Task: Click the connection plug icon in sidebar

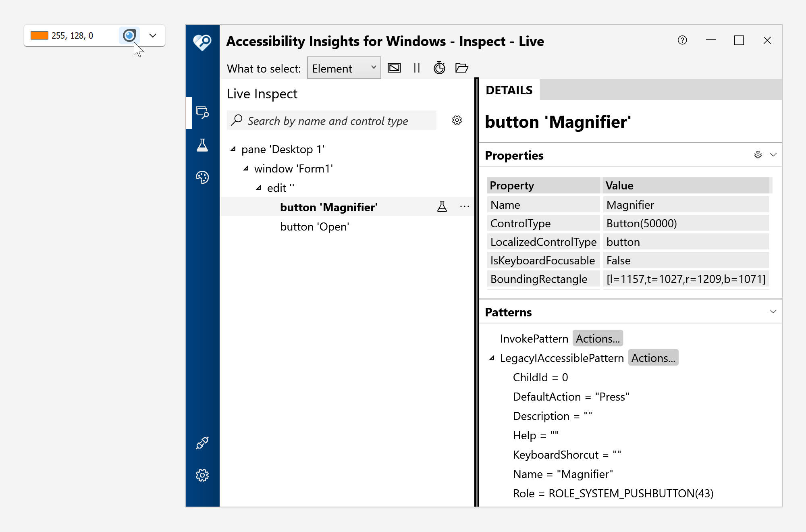Action: pos(202,443)
